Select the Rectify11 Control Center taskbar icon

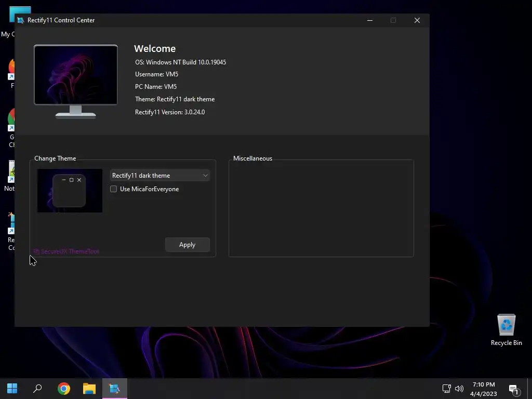115,389
